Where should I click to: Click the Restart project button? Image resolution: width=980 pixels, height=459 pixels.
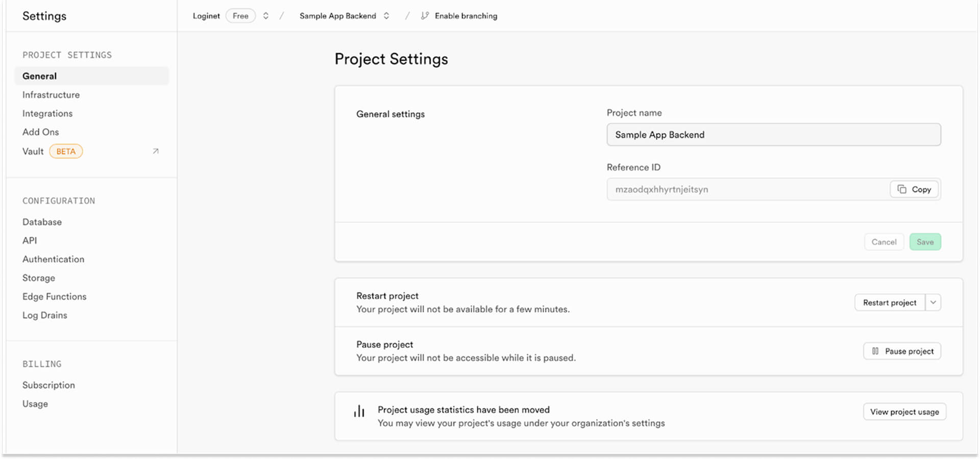(x=890, y=302)
